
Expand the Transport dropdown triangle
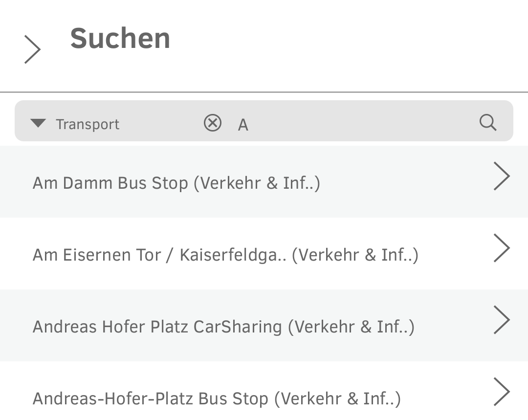point(38,123)
